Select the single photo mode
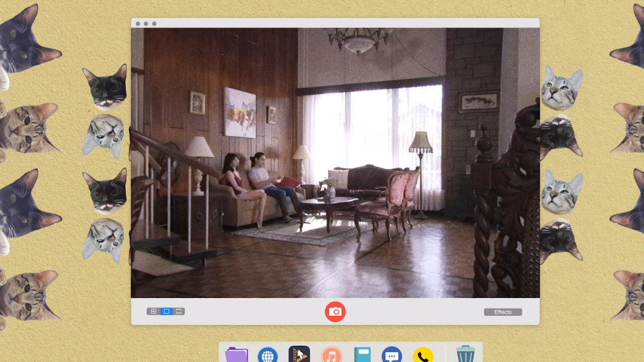Screen dimensions: 644x362 pyautogui.click(x=167, y=311)
